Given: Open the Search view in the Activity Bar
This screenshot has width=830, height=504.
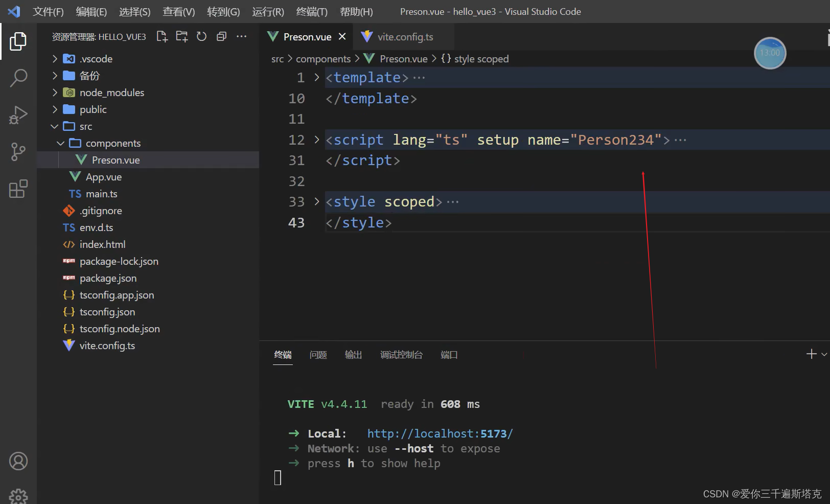Looking at the screenshot, I should [x=18, y=78].
